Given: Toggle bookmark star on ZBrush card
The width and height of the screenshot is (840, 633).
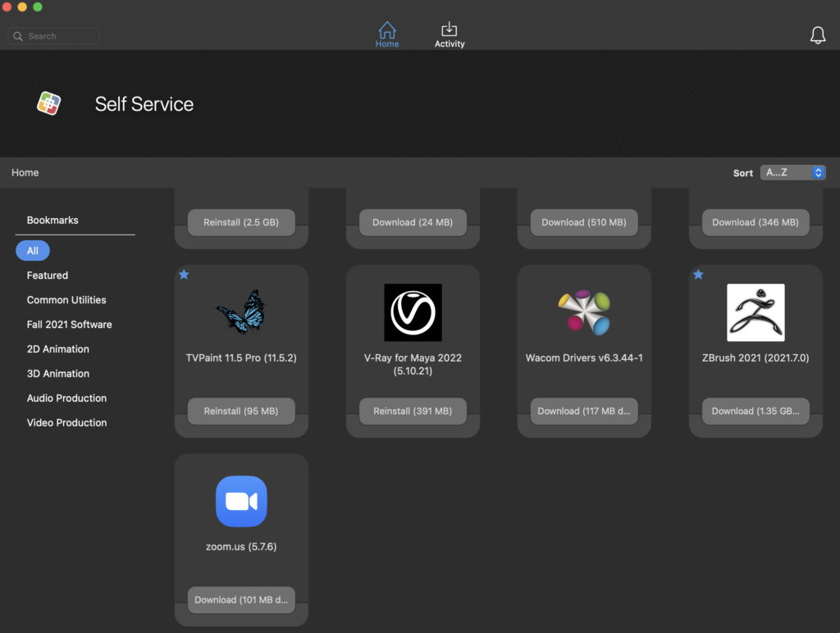Looking at the screenshot, I should (698, 275).
